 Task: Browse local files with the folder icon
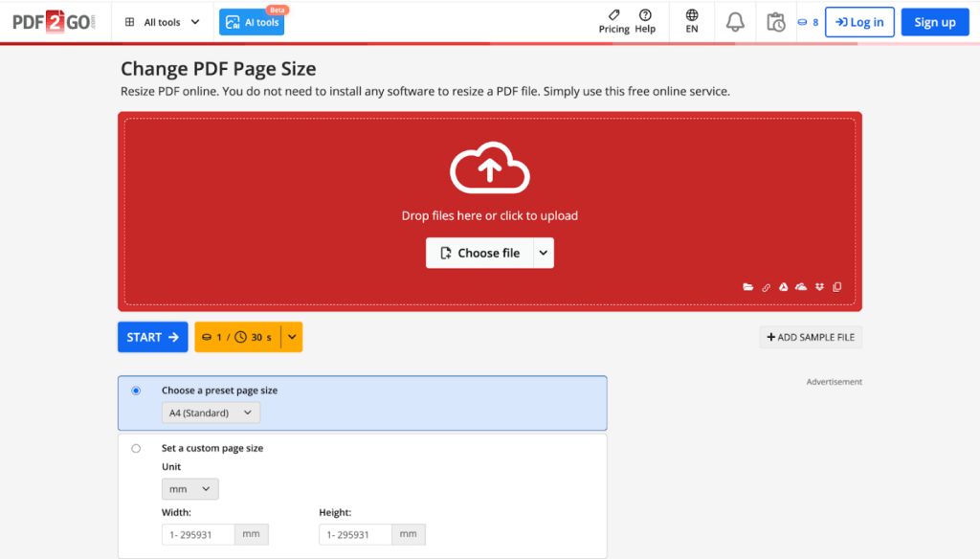coord(748,286)
